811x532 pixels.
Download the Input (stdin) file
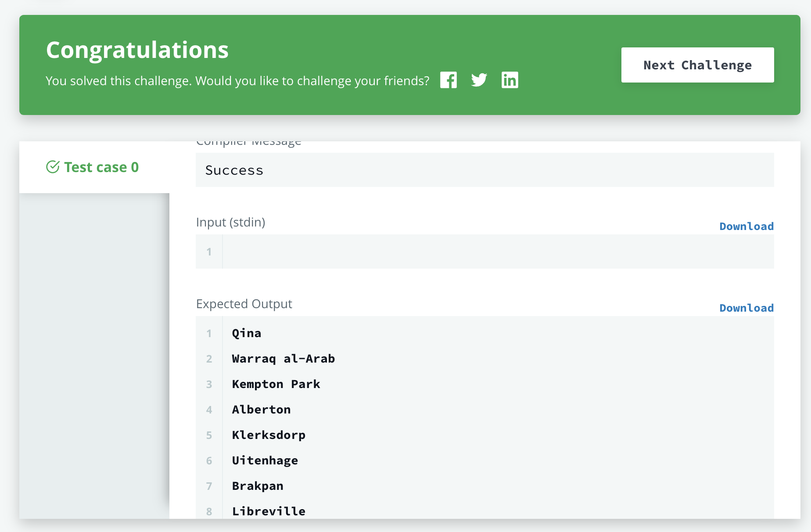pyautogui.click(x=746, y=226)
